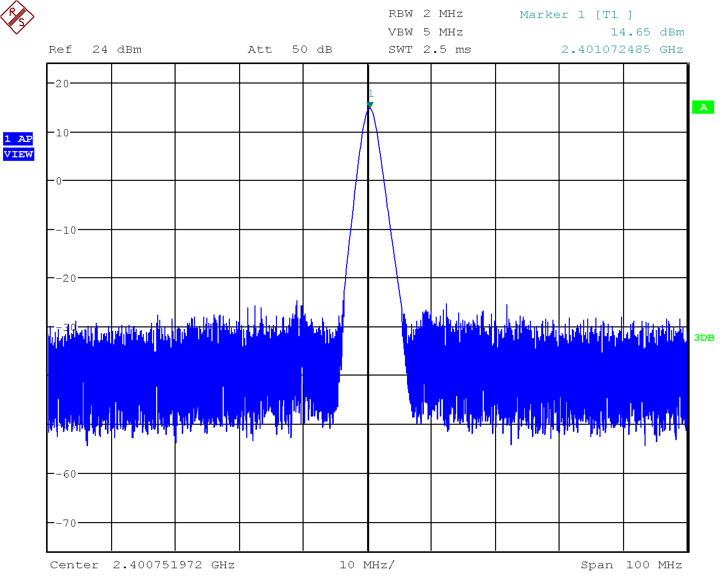The height and width of the screenshot is (580, 728).
Task: Select the RBW 2 MHz setting
Action: click(425, 14)
